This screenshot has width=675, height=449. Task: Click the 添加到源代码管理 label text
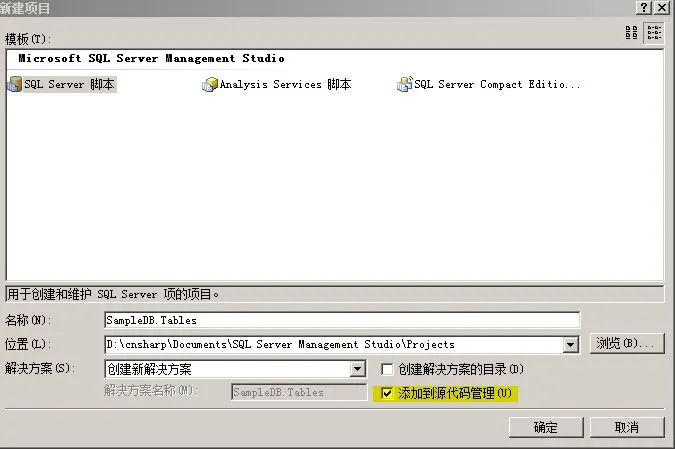point(455,393)
